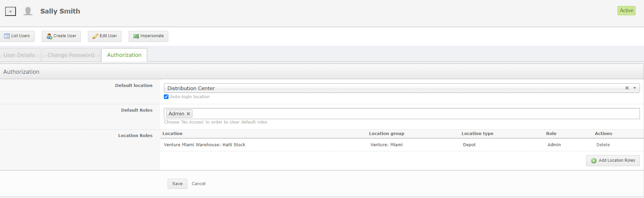644x198 pixels.
Task: Click the Location group column header
Action: pyautogui.click(x=386, y=134)
